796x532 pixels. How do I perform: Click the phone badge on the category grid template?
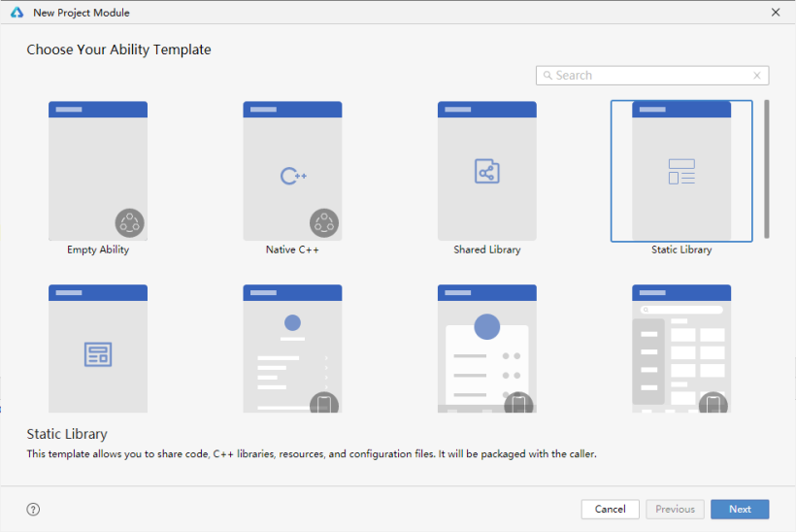[713, 403]
